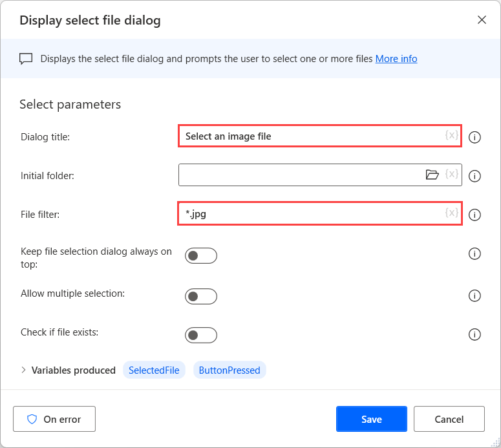Click the Cancel button
Viewport: 501px width, 448px height.
click(449, 419)
